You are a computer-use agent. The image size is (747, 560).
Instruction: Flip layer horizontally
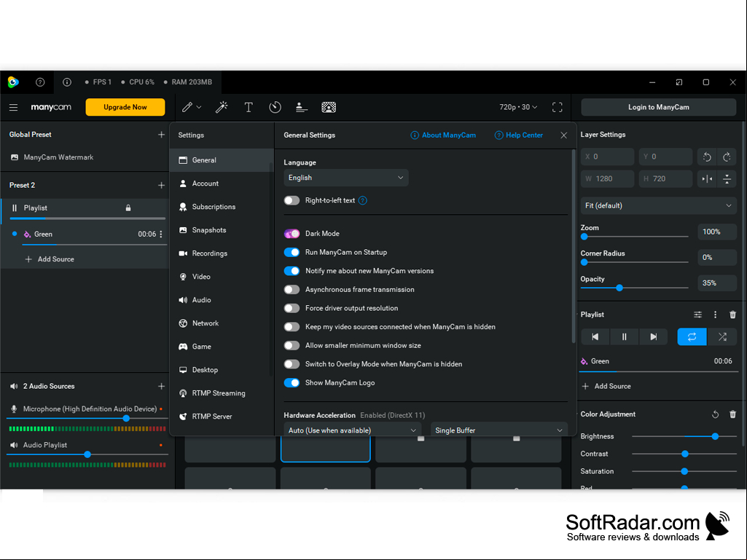(707, 179)
